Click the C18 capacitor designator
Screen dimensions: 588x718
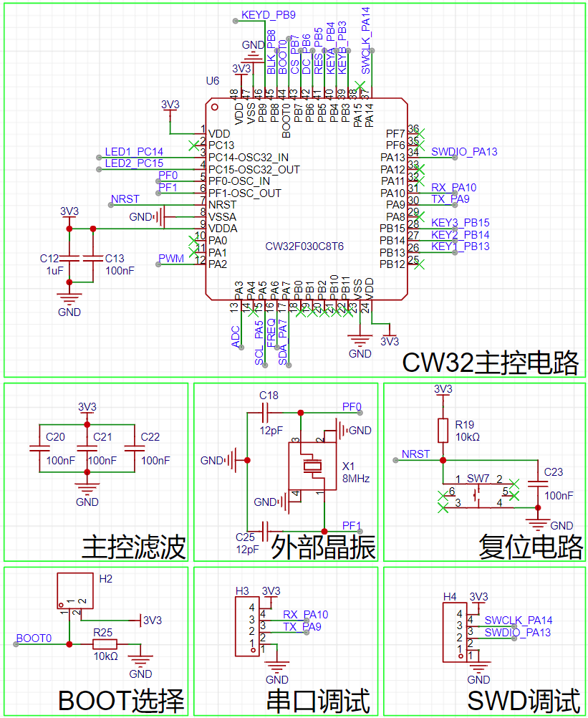pos(269,395)
